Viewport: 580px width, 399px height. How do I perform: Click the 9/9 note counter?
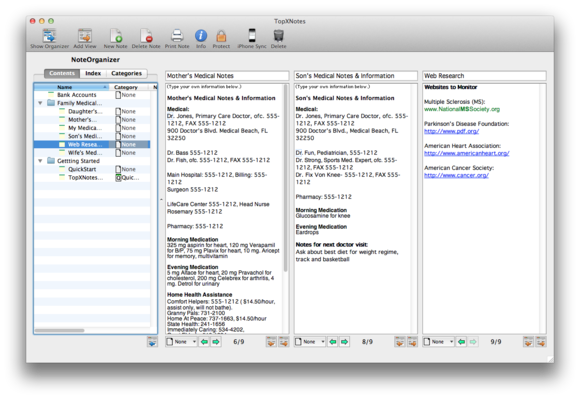496,342
